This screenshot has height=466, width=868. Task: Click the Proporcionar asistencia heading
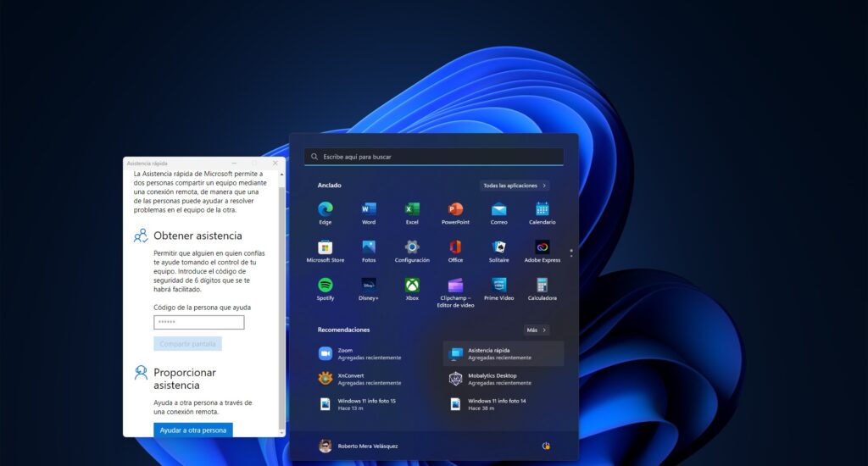click(x=184, y=379)
